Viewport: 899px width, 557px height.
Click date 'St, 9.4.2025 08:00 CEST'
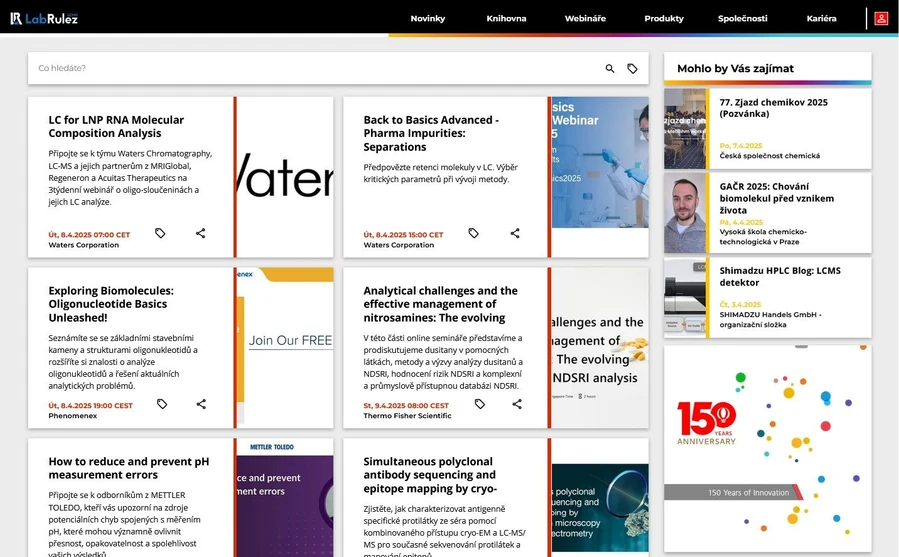(406, 406)
